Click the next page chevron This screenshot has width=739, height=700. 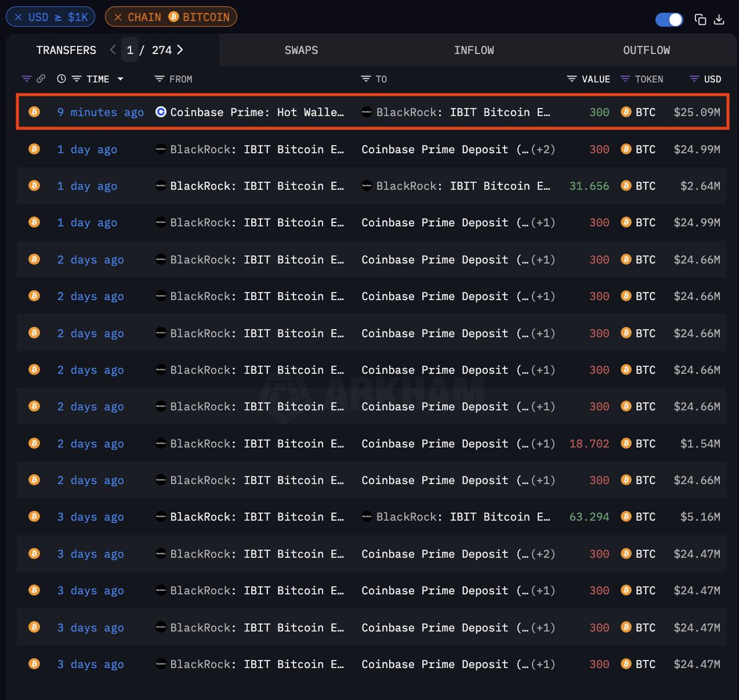(x=179, y=50)
